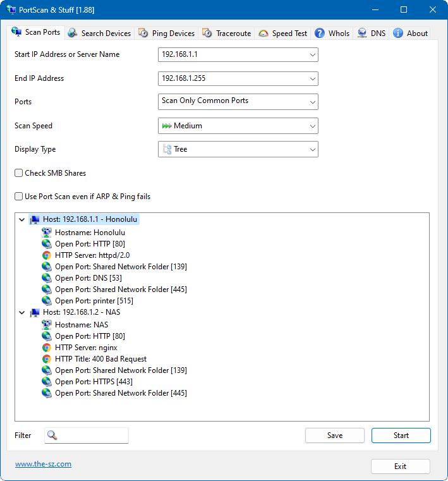Click the WhoIs question mark icon
The image size is (448, 481).
pos(320,33)
